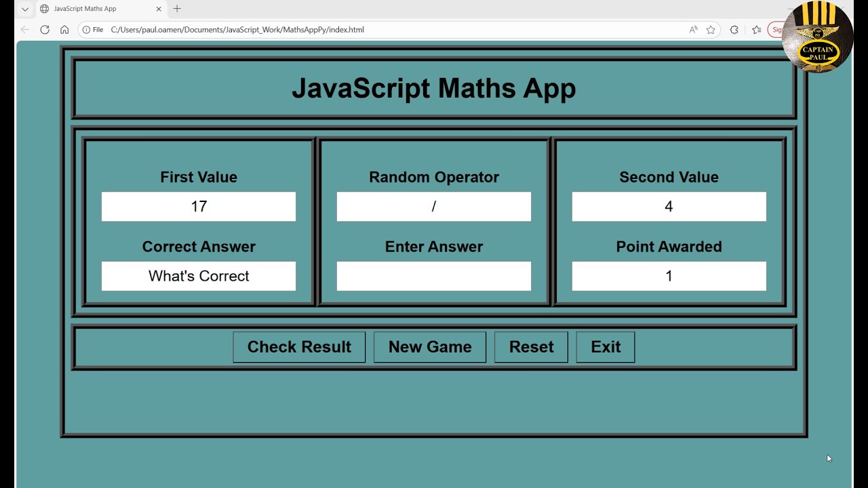Click the Correct Answer label
The width and height of the screenshot is (868, 488).
(x=199, y=247)
